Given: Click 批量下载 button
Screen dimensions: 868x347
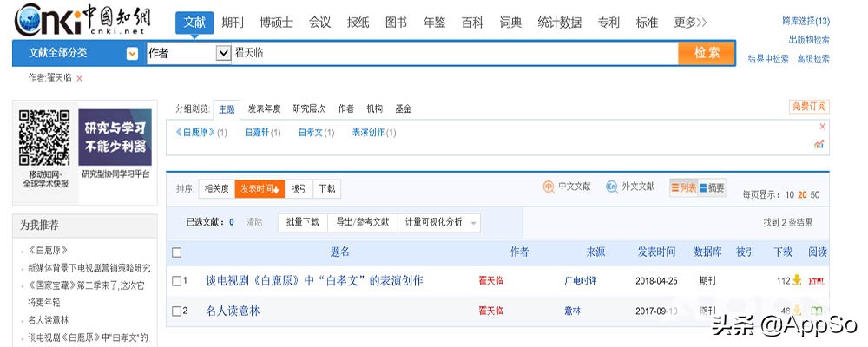Looking at the screenshot, I should point(303,222).
